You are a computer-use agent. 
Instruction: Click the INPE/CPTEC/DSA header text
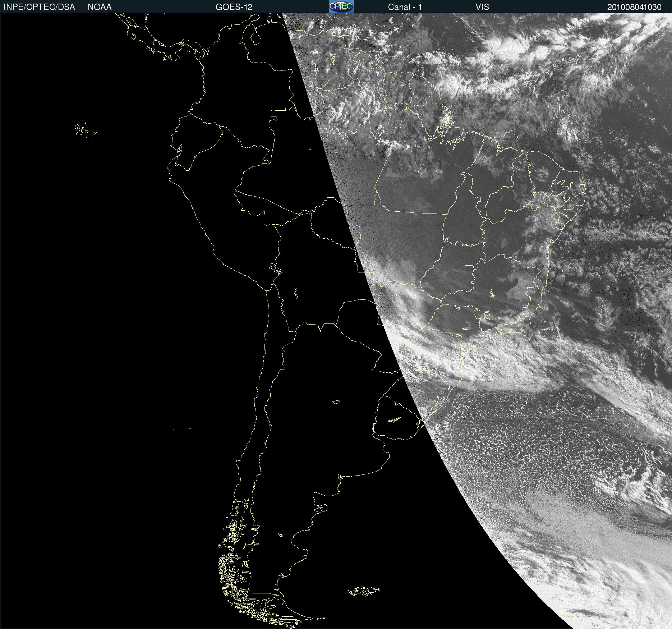point(39,7)
